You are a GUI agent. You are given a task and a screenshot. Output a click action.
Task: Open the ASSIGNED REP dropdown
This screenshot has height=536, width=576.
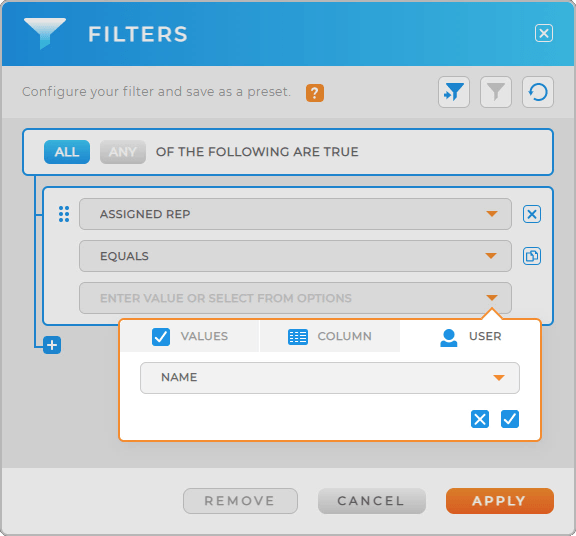coord(295,214)
